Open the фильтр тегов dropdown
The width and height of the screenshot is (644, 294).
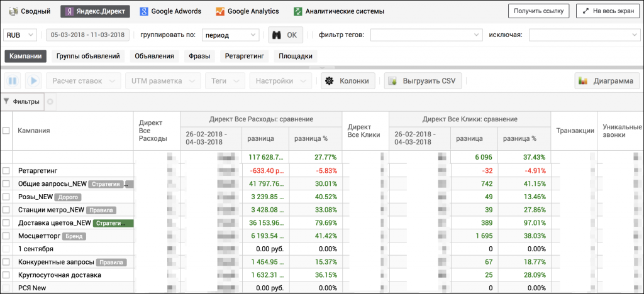(426, 35)
